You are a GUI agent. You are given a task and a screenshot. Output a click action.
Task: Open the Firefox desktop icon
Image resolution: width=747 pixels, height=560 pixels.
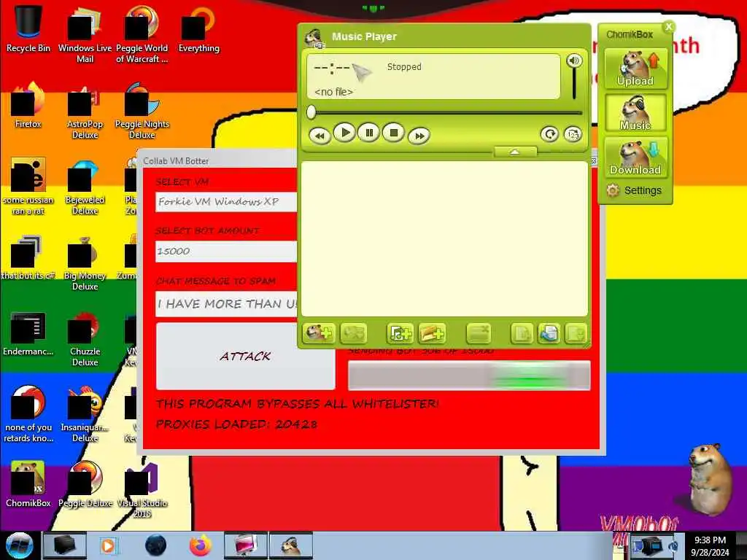tap(28, 106)
